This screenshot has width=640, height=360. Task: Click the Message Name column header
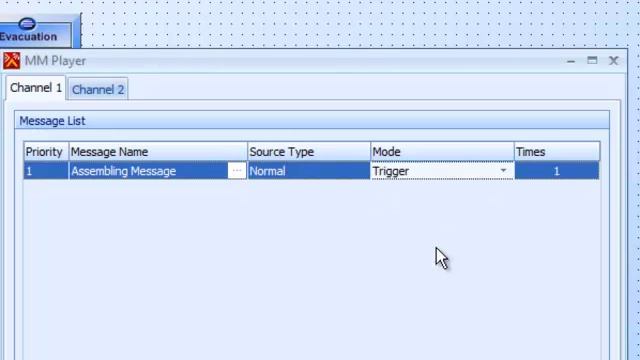coord(158,152)
